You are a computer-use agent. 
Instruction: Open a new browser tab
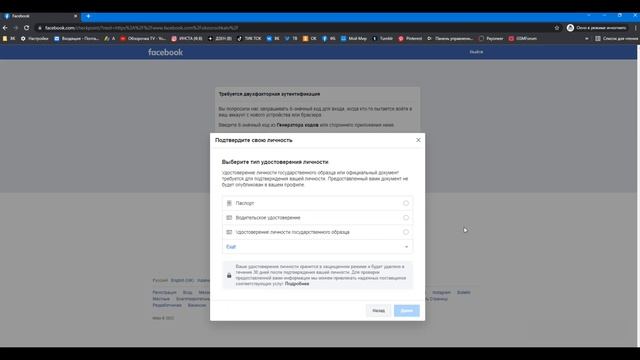(88, 16)
